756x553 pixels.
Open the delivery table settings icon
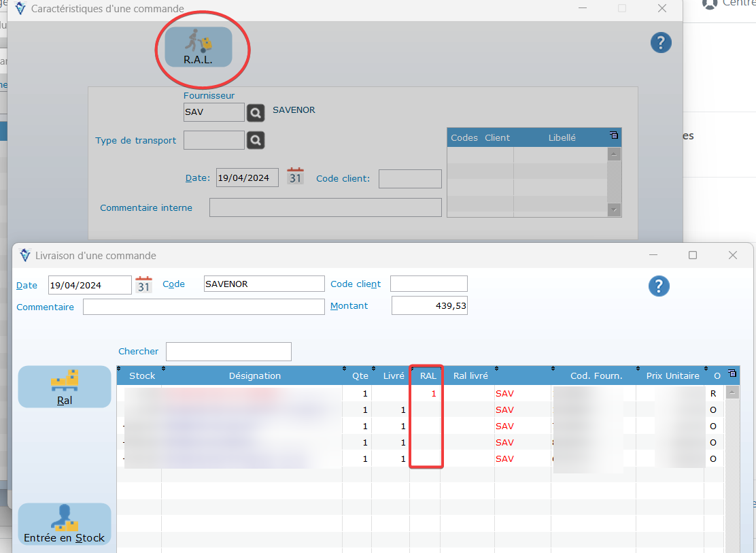point(732,373)
